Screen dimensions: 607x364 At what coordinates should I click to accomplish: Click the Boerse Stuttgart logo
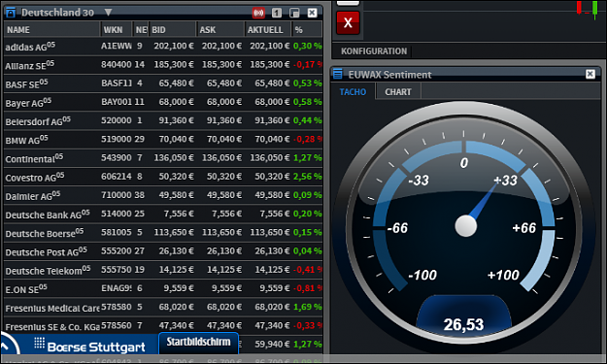pos(89,345)
